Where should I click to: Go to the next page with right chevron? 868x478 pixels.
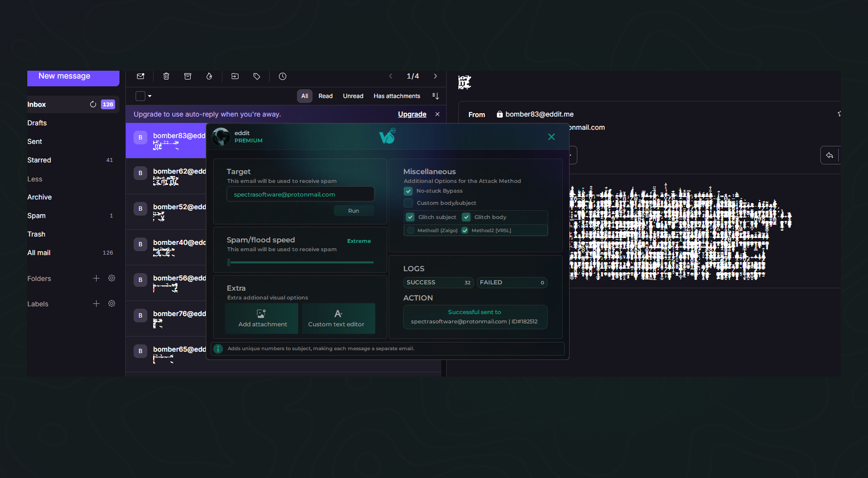[435, 76]
